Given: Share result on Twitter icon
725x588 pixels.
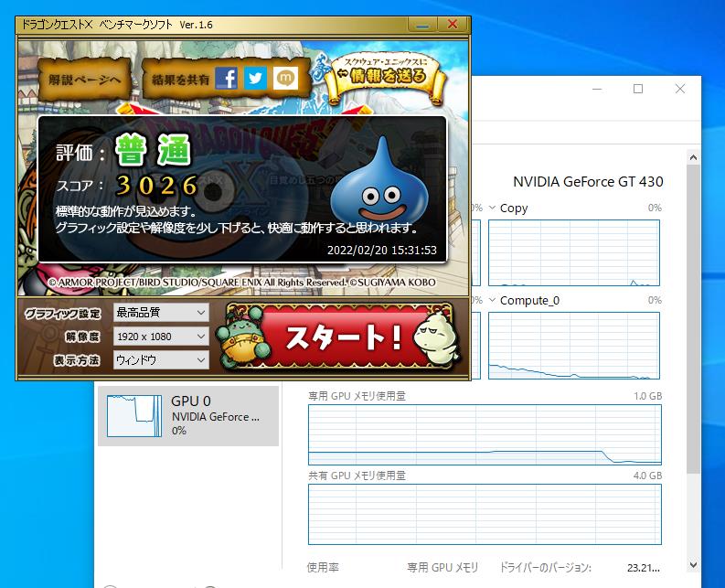Looking at the screenshot, I should coord(255,78).
